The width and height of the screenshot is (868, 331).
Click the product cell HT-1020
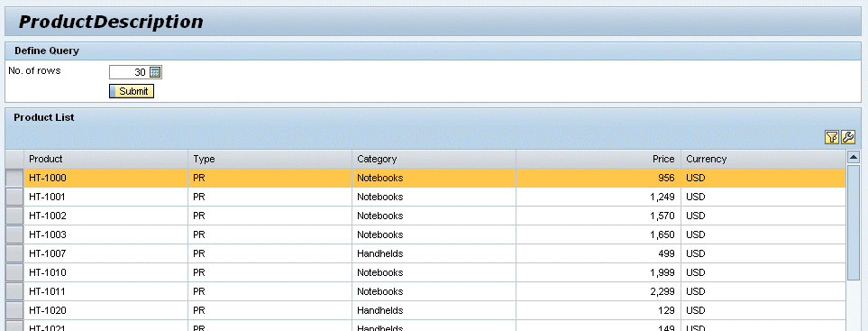click(x=105, y=310)
